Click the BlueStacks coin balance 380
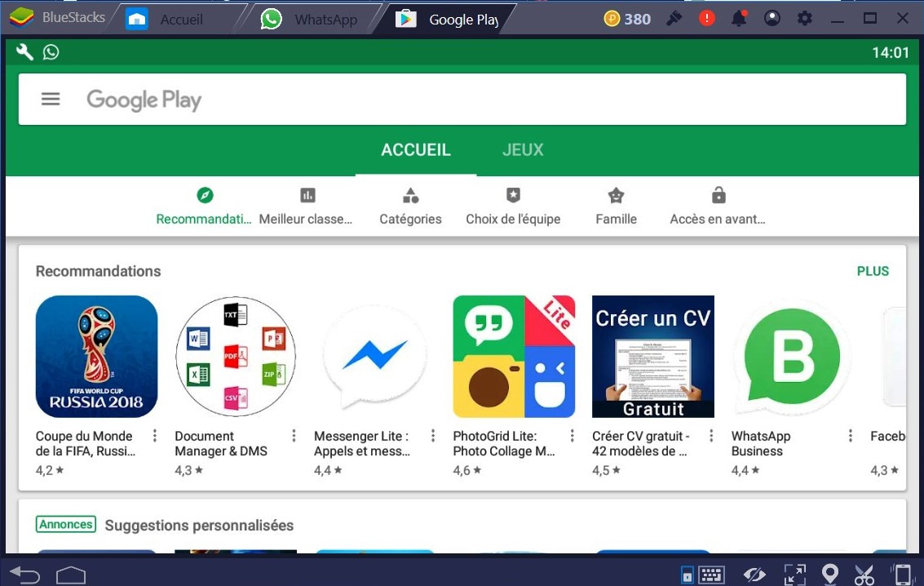 628,20
